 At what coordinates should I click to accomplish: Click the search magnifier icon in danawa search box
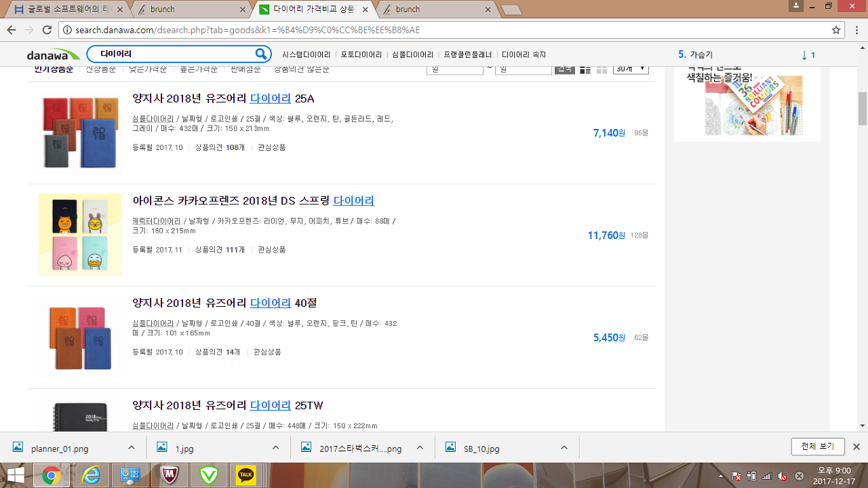[261, 54]
